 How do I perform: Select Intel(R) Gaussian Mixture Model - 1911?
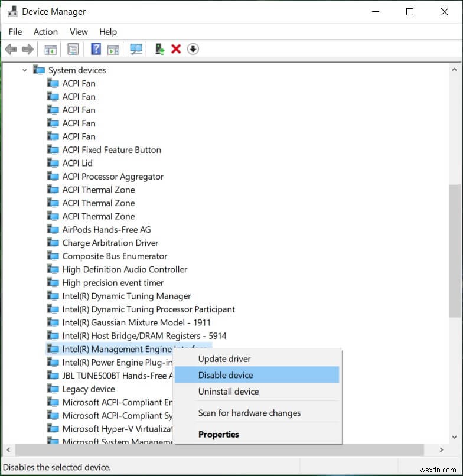(x=136, y=322)
